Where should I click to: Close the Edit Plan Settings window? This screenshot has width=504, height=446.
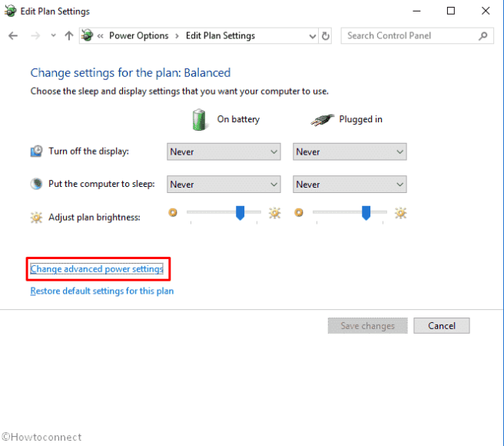[x=486, y=12]
